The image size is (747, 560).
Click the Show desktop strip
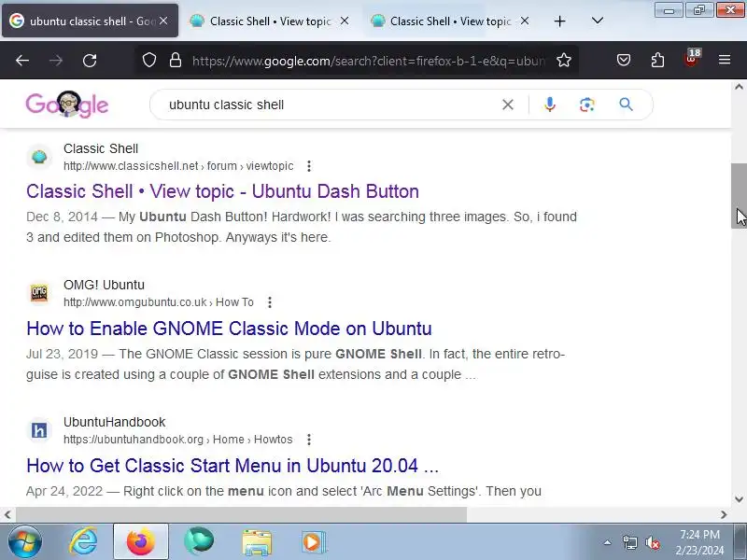coord(740,542)
